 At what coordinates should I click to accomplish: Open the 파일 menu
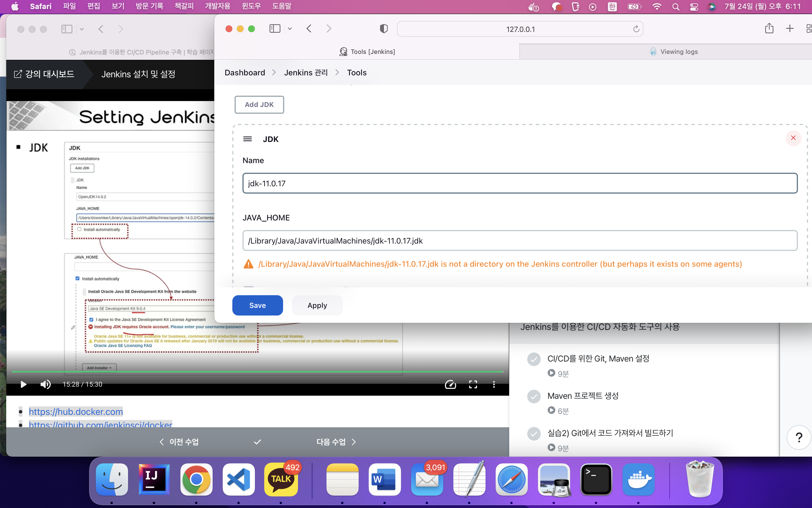(69, 6)
